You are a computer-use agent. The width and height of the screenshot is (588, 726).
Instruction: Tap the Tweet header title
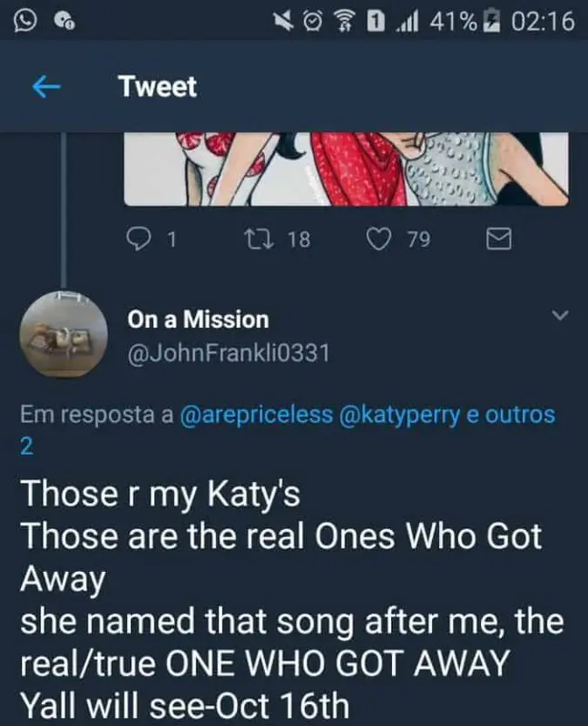157,87
